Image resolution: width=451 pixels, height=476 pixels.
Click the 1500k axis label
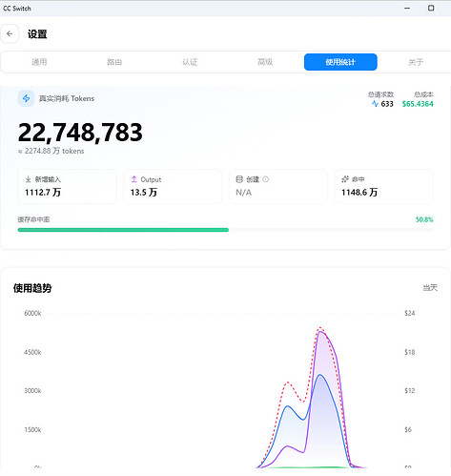point(33,429)
